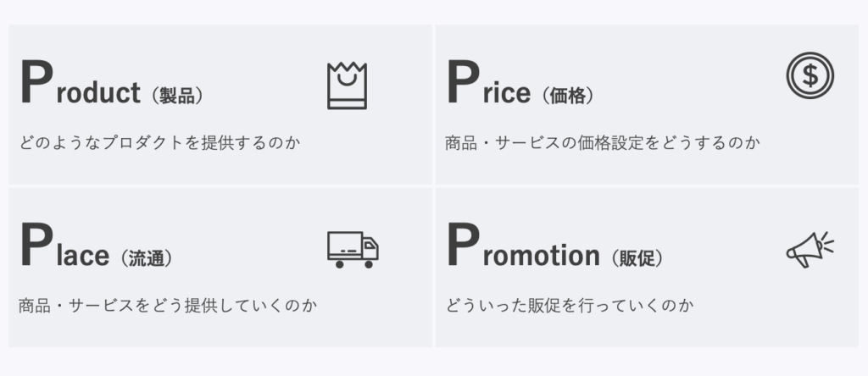Image resolution: width=868 pixels, height=376 pixels.
Task: Select the Place heading text
Action: 64,246
